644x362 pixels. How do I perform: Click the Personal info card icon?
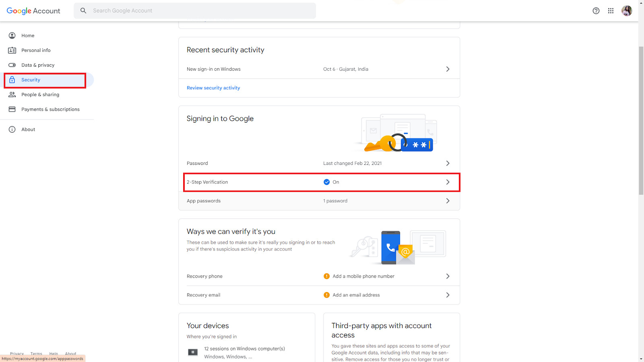12,50
